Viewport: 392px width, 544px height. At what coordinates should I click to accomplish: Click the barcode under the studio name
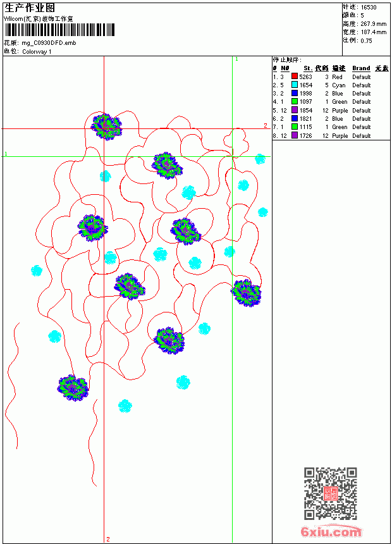point(59,30)
